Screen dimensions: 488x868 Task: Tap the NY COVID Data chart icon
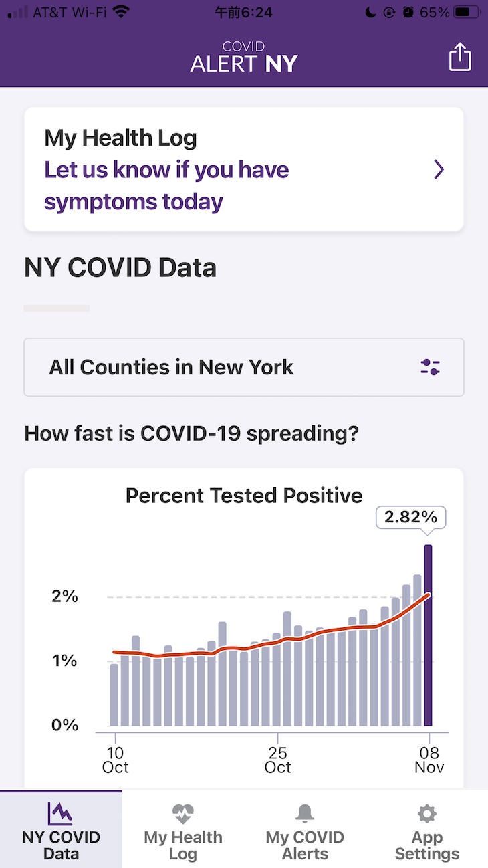tap(60, 813)
